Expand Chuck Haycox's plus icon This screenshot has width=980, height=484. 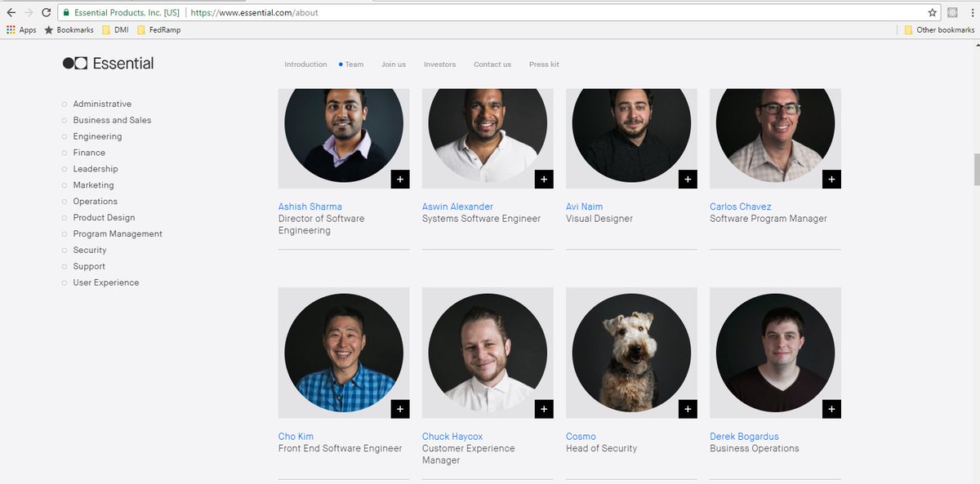tap(544, 409)
